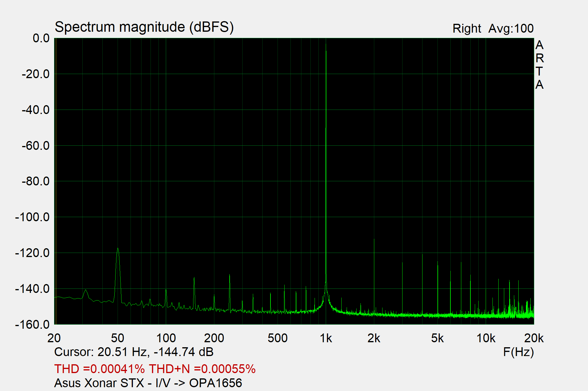Click the 2 kHz second harmonic spike
This screenshot has height=391, width=588.
[374, 240]
